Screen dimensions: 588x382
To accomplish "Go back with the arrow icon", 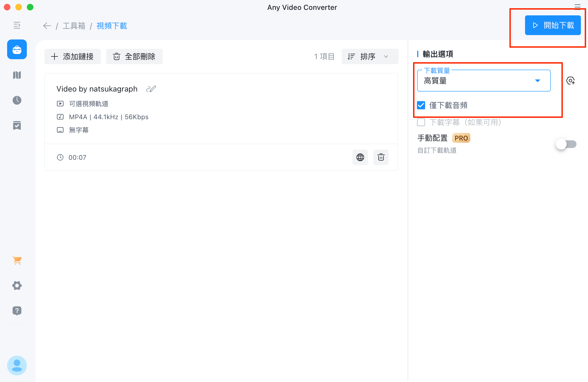I will (47, 26).
